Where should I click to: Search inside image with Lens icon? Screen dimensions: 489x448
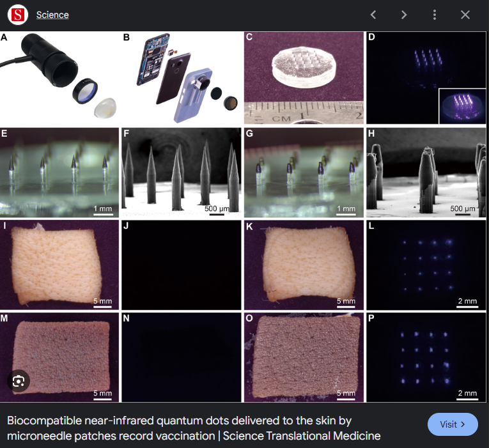pyautogui.click(x=19, y=381)
